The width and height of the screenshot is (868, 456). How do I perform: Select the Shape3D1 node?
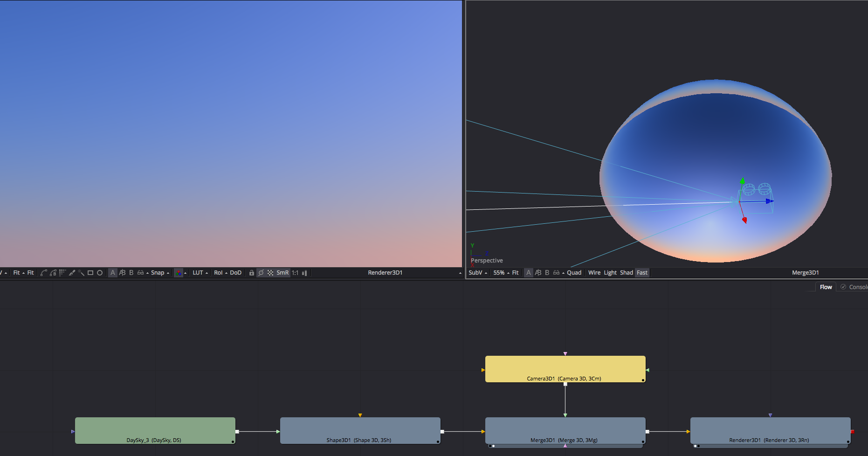(x=360, y=430)
